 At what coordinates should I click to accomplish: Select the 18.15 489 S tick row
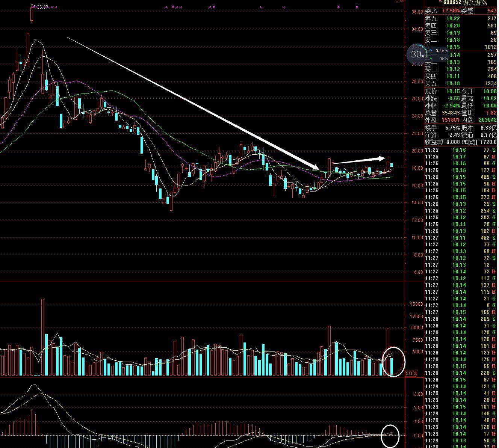[x=461, y=177]
